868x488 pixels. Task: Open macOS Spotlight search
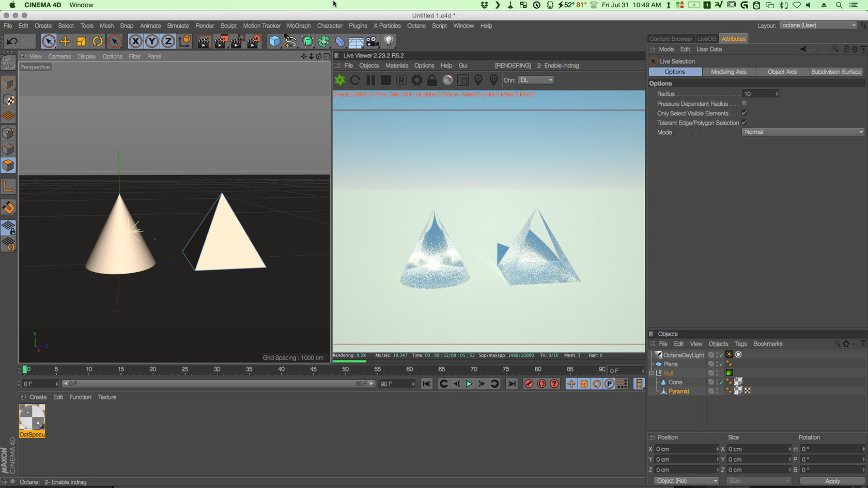tap(839, 5)
